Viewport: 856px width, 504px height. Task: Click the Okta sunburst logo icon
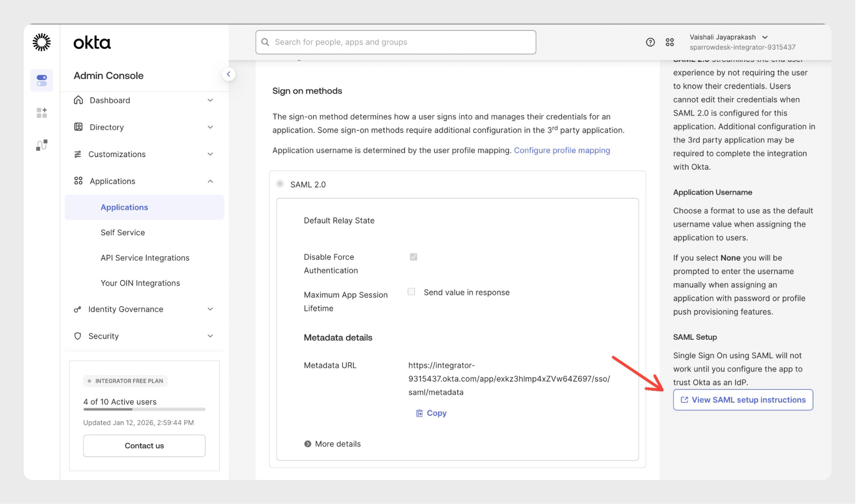(42, 42)
